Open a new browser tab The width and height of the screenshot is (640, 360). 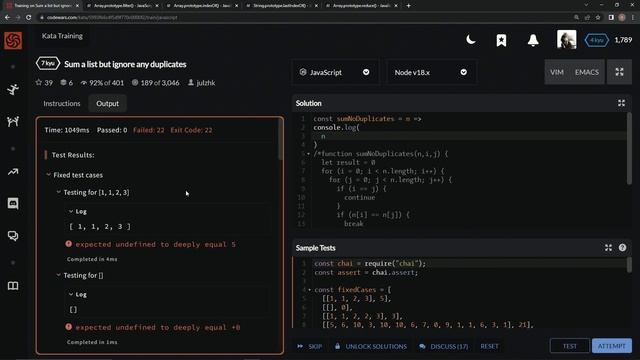click(409, 6)
